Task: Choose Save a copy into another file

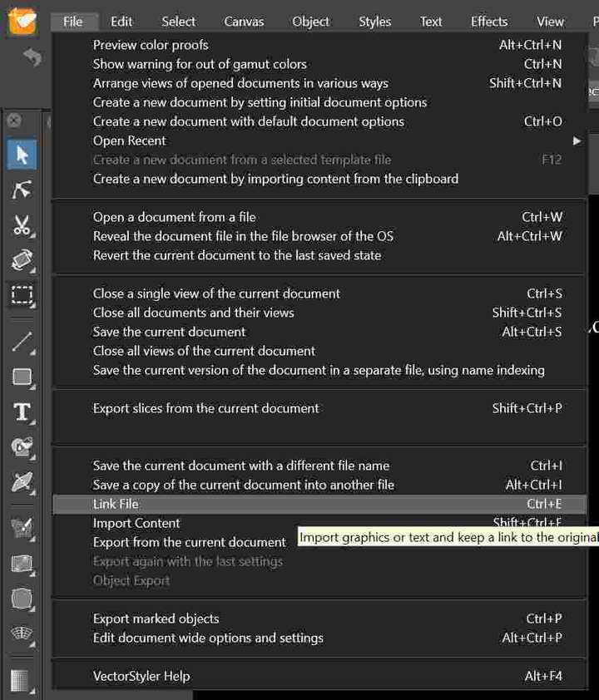Action: coord(319,486)
